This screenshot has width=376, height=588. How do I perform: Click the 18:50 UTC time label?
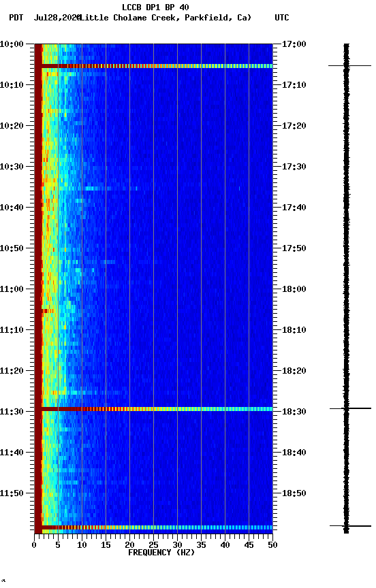pyautogui.click(x=294, y=493)
